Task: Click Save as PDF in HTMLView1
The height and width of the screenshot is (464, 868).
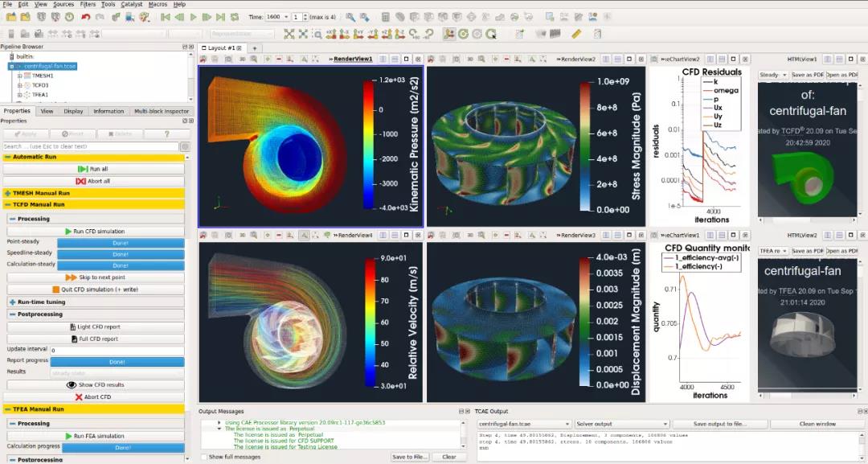Action: click(808, 75)
